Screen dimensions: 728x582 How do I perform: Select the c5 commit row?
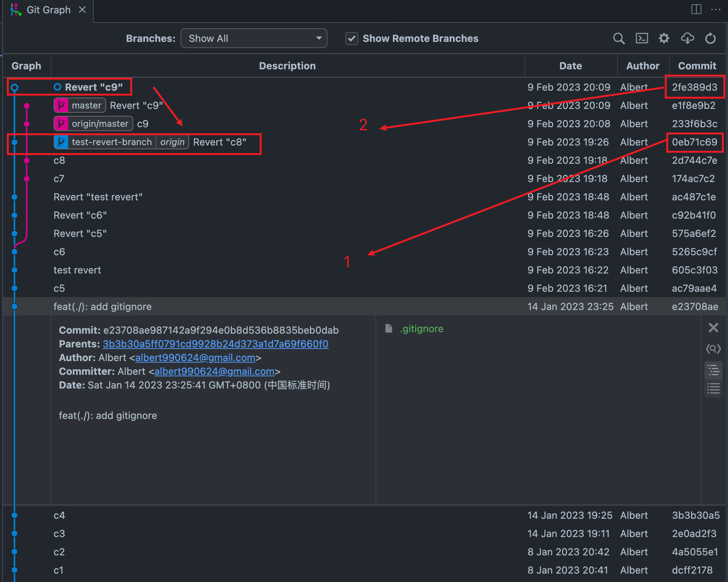pos(364,288)
